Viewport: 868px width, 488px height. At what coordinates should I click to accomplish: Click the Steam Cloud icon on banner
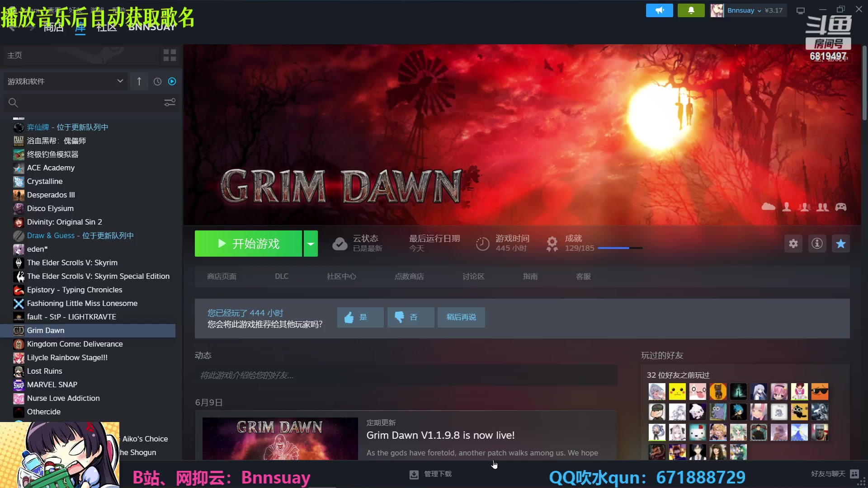pyautogui.click(x=768, y=207)
